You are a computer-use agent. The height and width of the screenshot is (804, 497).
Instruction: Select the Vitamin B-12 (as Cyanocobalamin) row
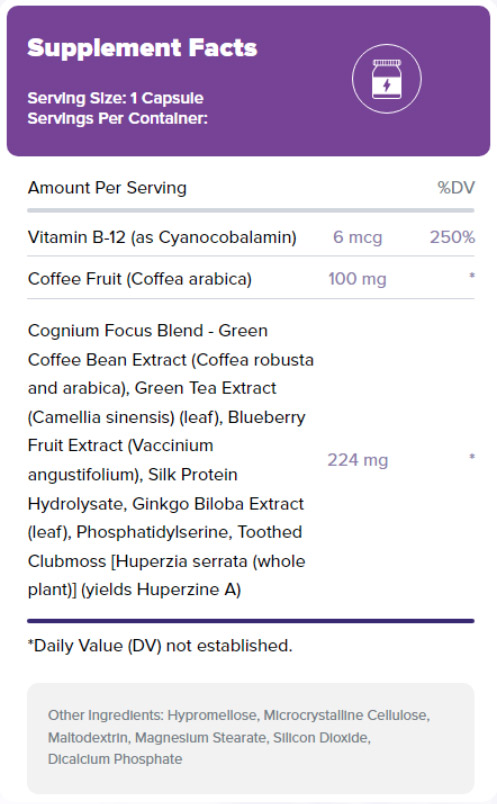point(251,237)
